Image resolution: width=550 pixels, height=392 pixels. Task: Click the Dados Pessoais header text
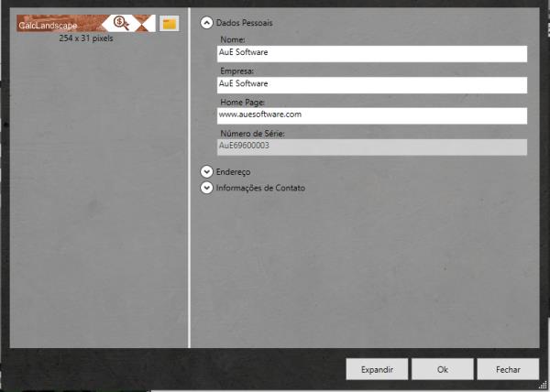pos(244,22)
